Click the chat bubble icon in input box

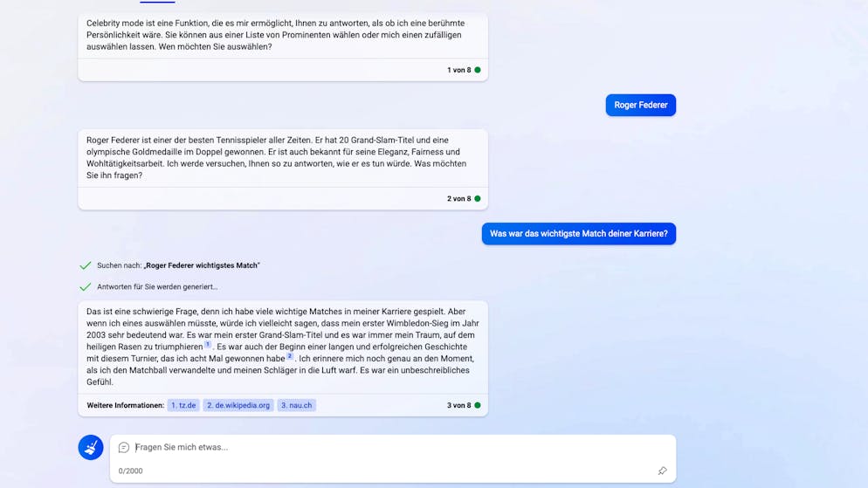pos(124,448)
